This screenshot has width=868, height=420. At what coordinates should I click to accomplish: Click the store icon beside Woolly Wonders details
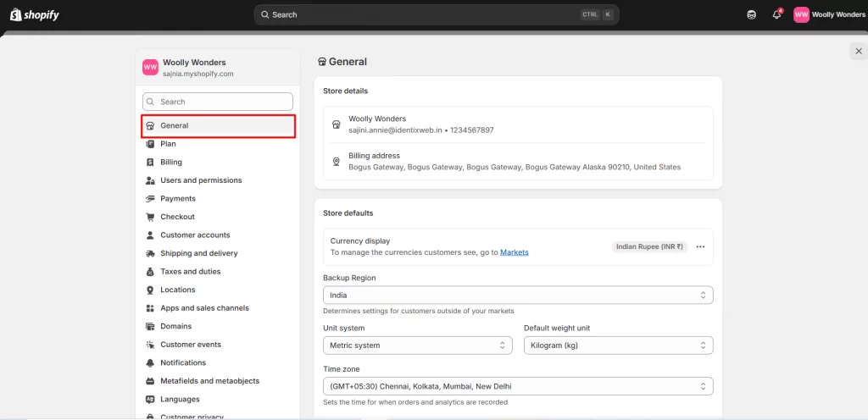pyautogui.click(x=336, y=124)
